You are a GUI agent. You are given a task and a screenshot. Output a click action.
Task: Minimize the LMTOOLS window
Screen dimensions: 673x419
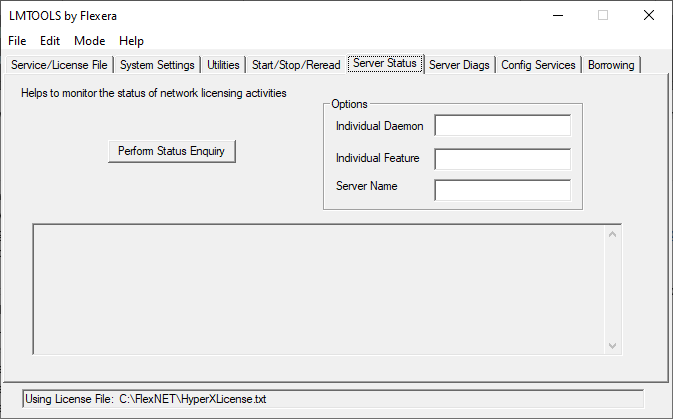[x=558, y=15]
